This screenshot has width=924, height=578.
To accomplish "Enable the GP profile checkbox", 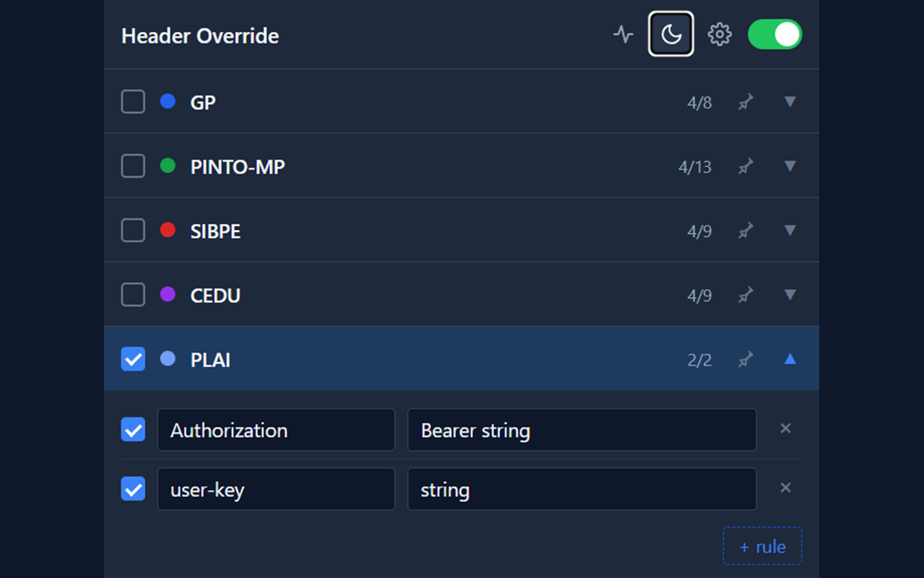I will [133, 102].
